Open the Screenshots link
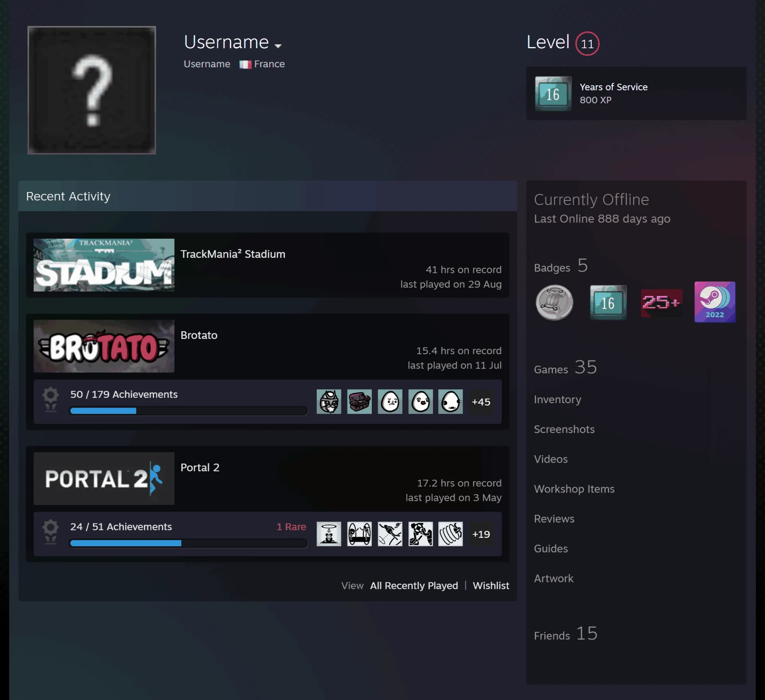The width and height of the screenshot is (765, 700). click(x=564, y=429)
